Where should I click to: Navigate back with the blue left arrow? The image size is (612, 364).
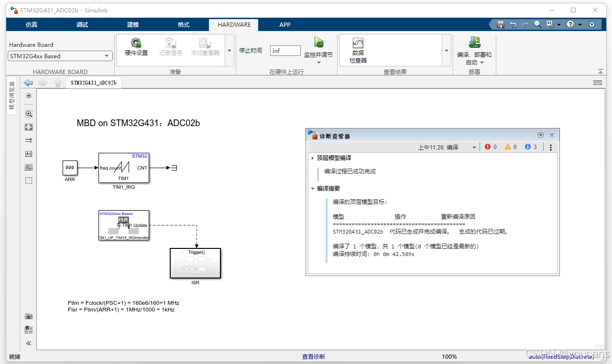(x=29, y=83)
